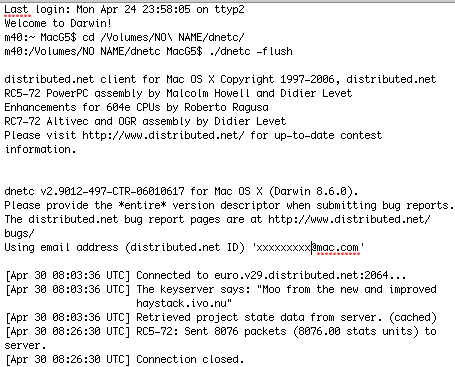Image resolution: width=455 pixels, height=367 pixels.
Task: Click 'Roberto Ragusa' name in credits
Action: [226, 107]
